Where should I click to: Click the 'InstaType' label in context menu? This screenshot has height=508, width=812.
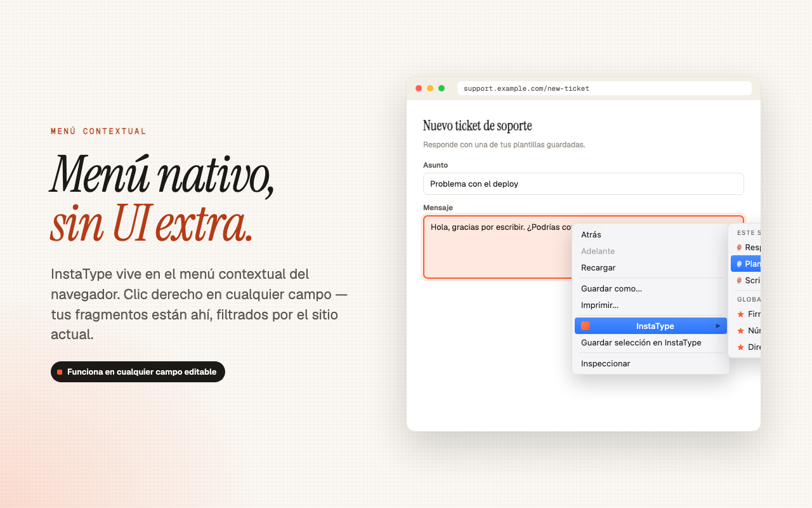click(655, 326)
